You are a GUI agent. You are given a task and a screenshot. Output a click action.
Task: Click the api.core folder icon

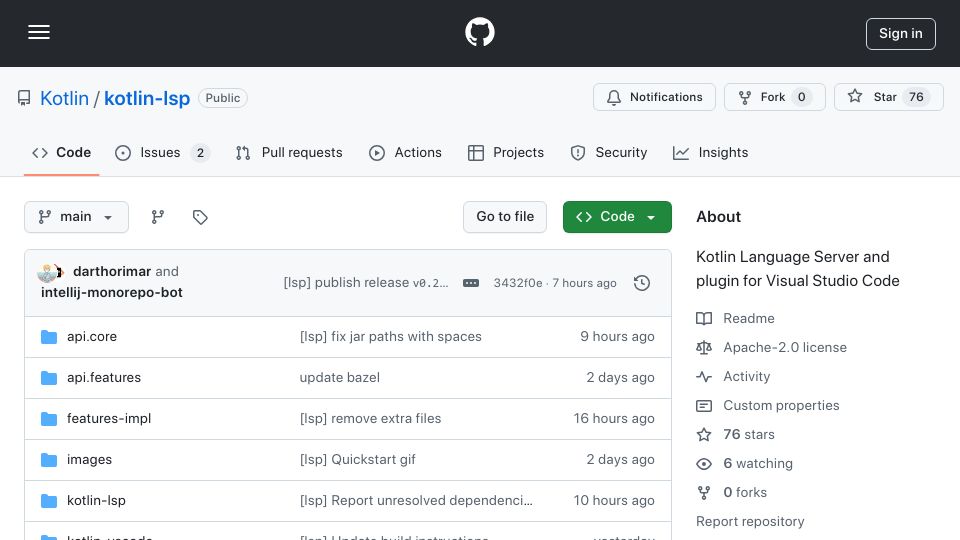click(49, 337)
